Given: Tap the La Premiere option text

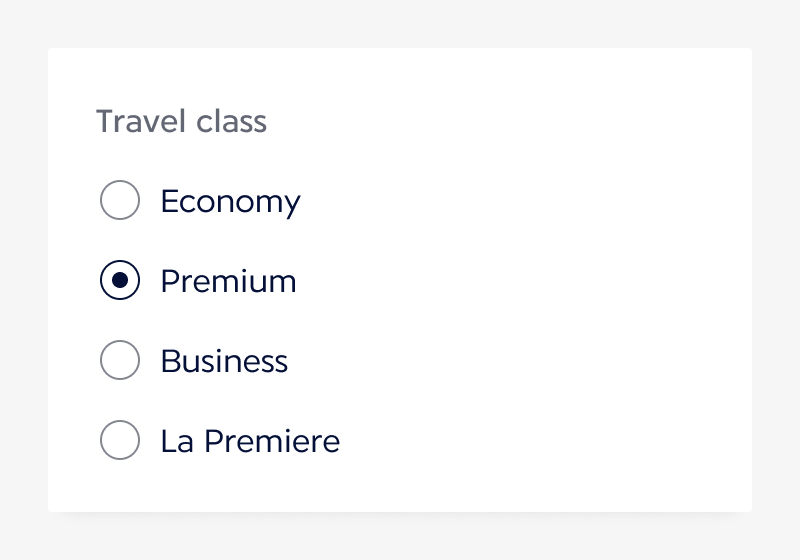Looking at the screenshot, I should (x=250, y=441).
